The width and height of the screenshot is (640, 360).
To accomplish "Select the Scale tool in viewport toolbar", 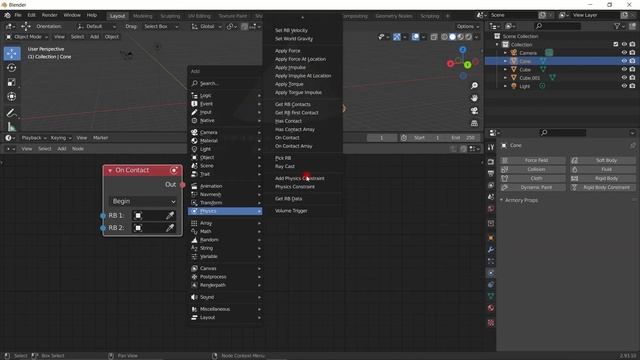I will (x=11, y=82).
